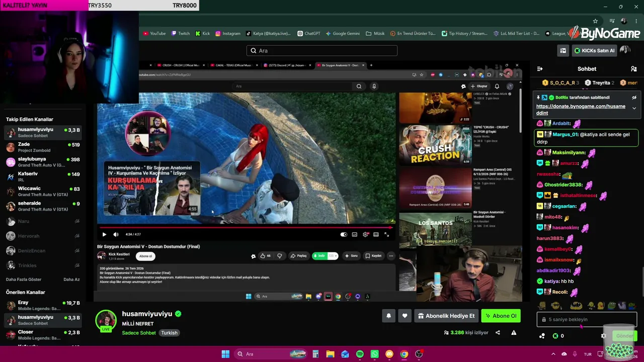This screenshot has width=644, height=362.
Task: Show hidden system tray icons
Action: coord(553,354)
